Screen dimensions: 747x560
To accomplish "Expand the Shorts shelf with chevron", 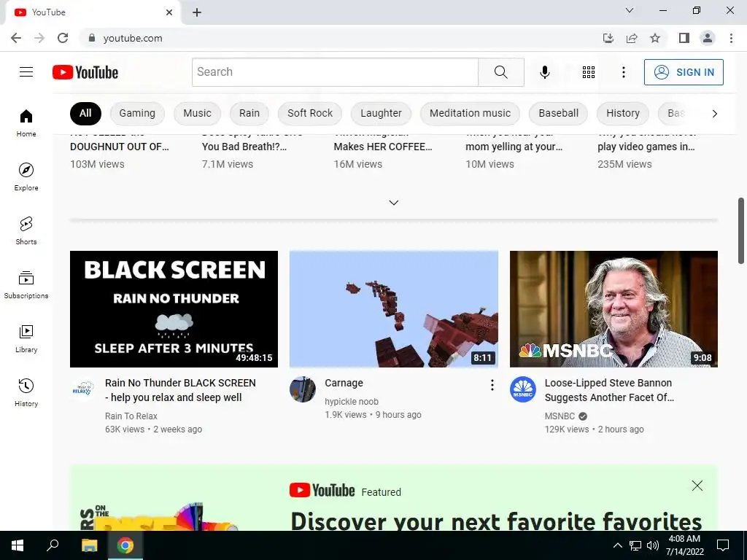I will (x=393, y=203).
